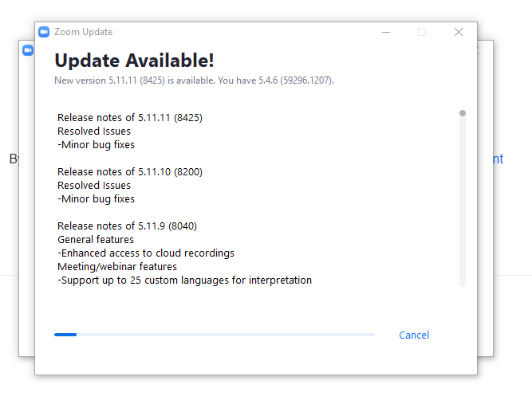Viewport: 532px width, 408px height.
Task: Close the Zoom Update window
Action: point(459,32)
